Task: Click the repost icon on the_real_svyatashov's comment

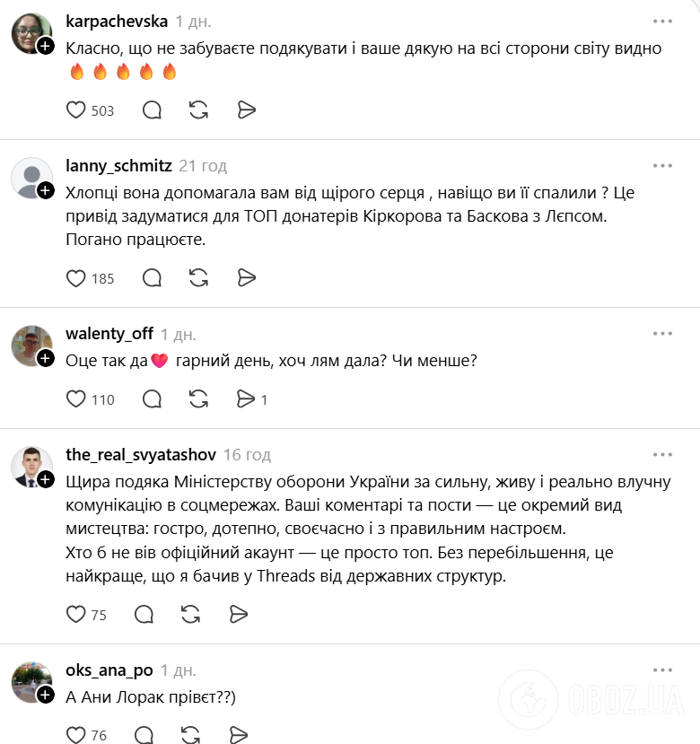Action: tap(189, 615)
